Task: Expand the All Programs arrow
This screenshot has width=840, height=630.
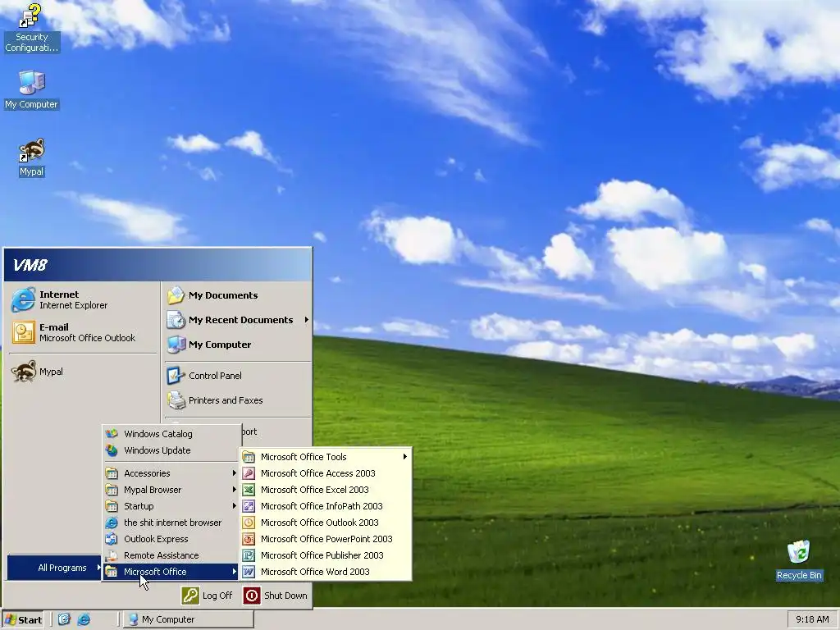Action: tap(98, 568)
